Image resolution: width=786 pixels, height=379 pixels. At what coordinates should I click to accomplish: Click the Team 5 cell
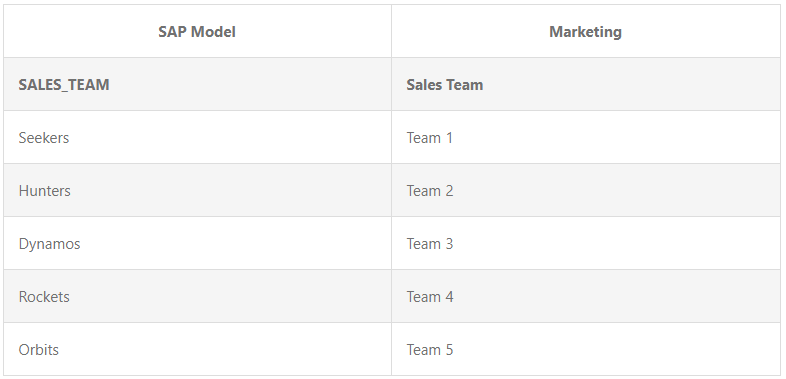pos(585,349)
